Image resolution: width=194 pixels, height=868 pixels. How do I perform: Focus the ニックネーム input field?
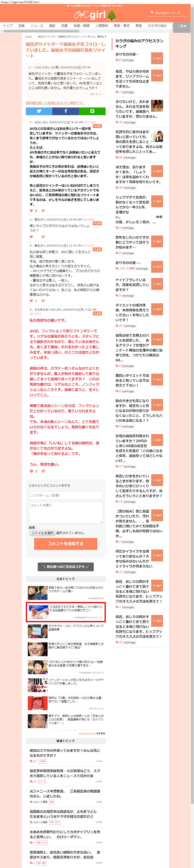coord(65,495)
